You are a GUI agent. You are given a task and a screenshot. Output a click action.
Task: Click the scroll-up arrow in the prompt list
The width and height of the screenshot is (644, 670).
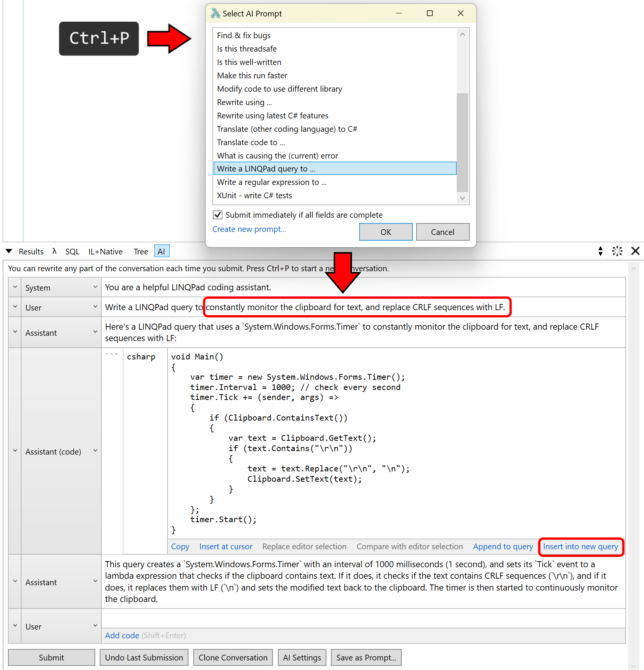[x=462, y=35]
